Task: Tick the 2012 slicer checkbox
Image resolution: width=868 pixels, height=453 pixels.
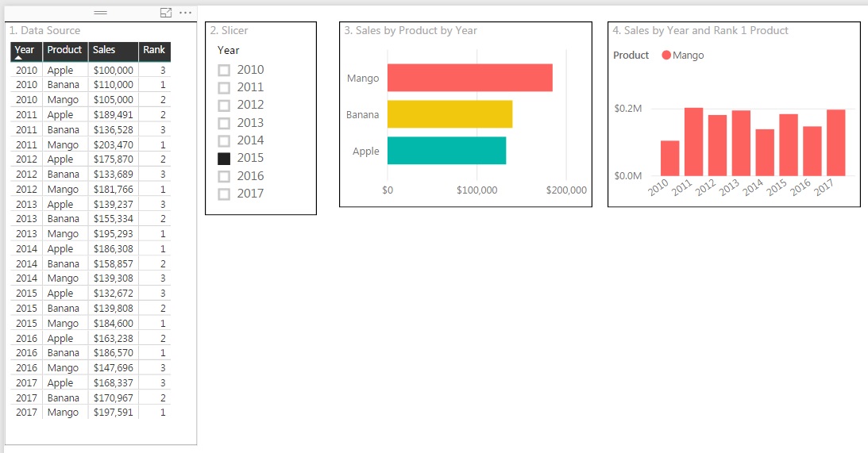Action: pyautogui.click(x=224, y=106)
